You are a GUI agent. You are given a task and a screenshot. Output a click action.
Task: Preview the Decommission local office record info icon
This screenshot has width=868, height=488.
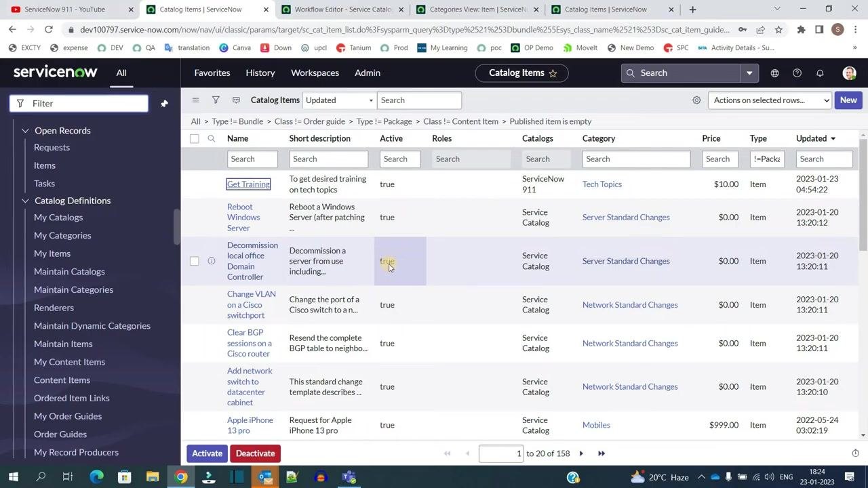click(212, 261)
